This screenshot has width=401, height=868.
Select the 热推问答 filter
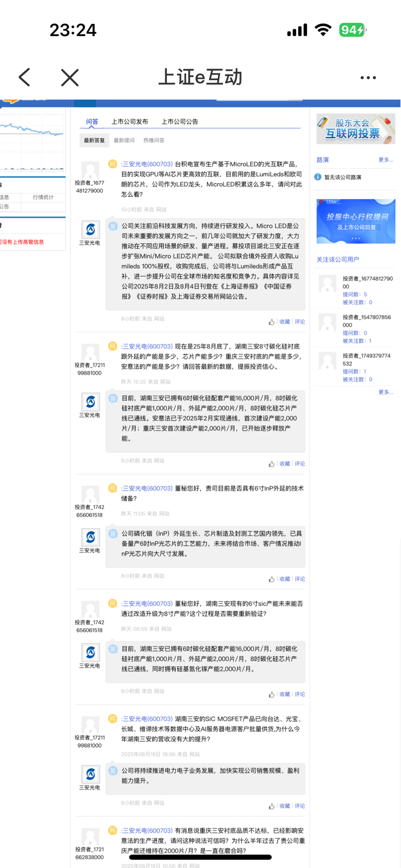click(154, 140)
